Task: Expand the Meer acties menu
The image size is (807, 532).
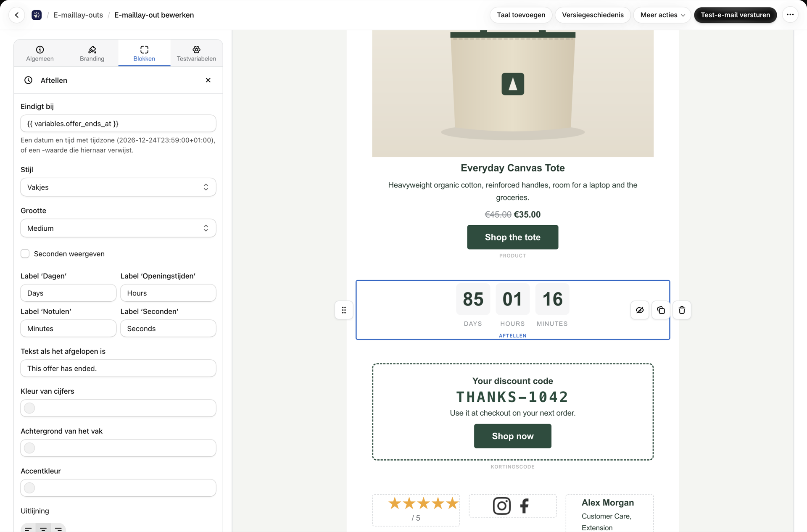Action: (x=662, y=15)
